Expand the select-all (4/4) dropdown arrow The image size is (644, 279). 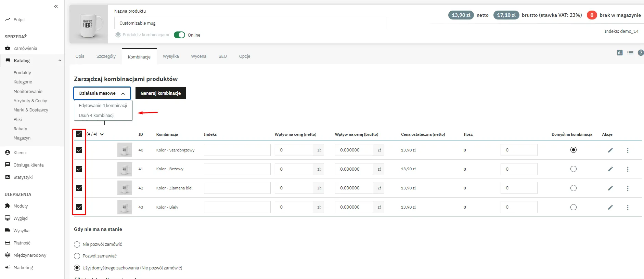click(x=102, y=134)
